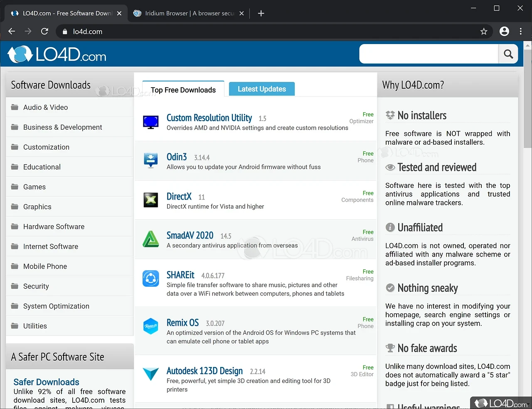Screen dimensions: 532x409
Task: Open a new browser tab
Action: 261,13
